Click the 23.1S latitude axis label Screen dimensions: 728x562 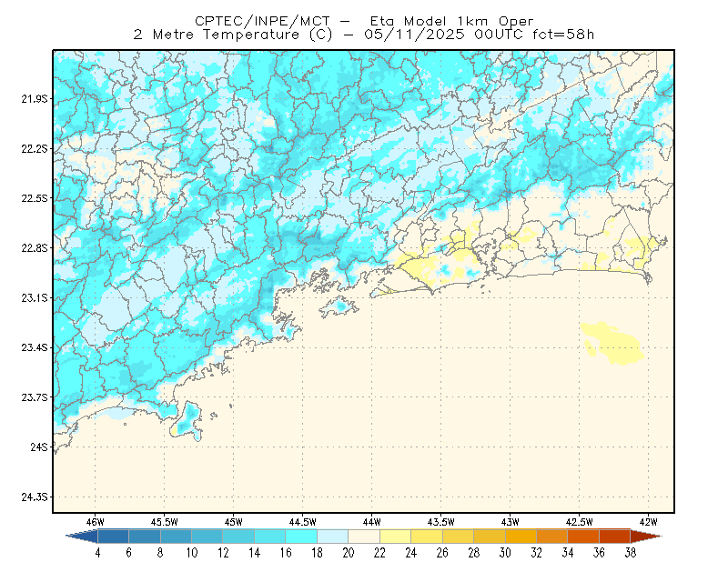[x=35, y=298]
